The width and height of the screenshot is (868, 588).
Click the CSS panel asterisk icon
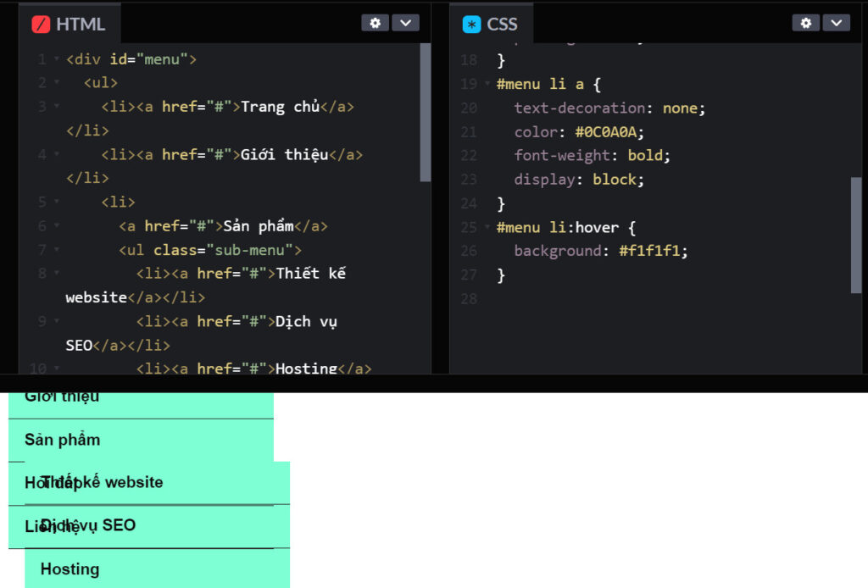[471, 23]
